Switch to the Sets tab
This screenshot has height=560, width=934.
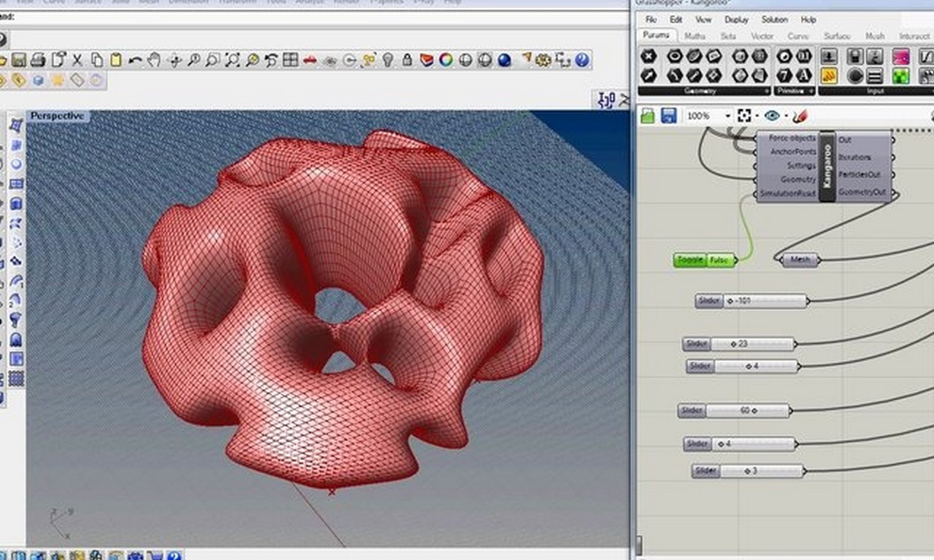[729, 36]
